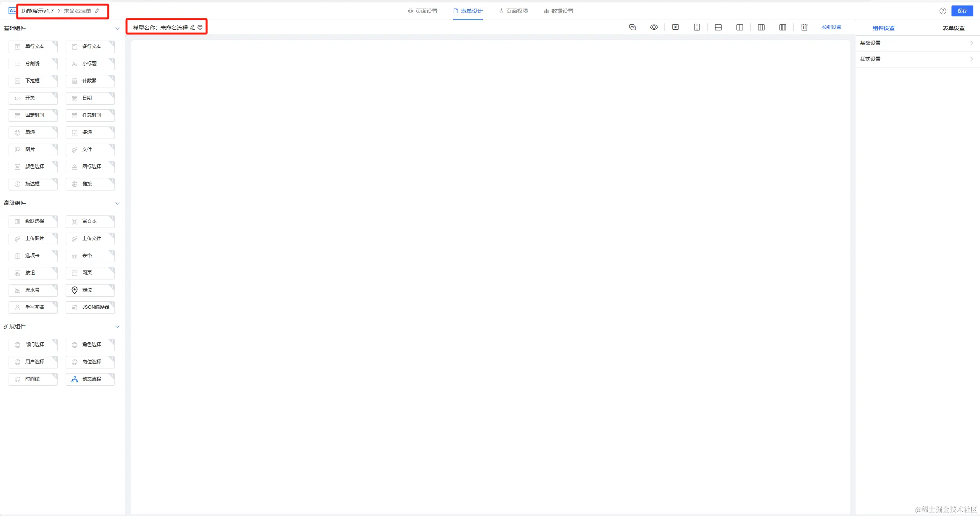Screen dimensions: 980x516
Task: Switch to the 页面设置 tab
Action: [x=423, y=11]
